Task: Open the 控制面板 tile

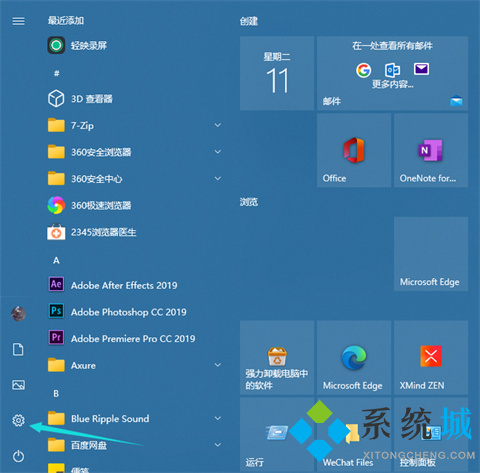Action: (x=431, y=435)
